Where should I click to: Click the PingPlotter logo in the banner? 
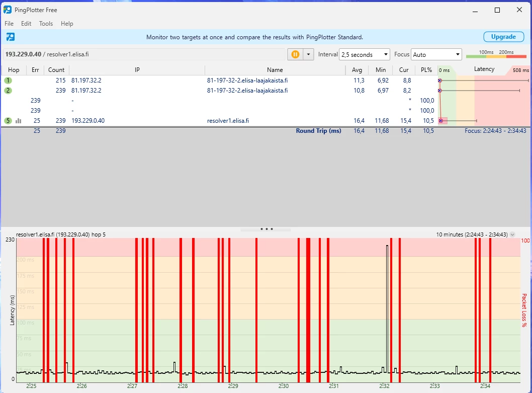pos(10,37)
